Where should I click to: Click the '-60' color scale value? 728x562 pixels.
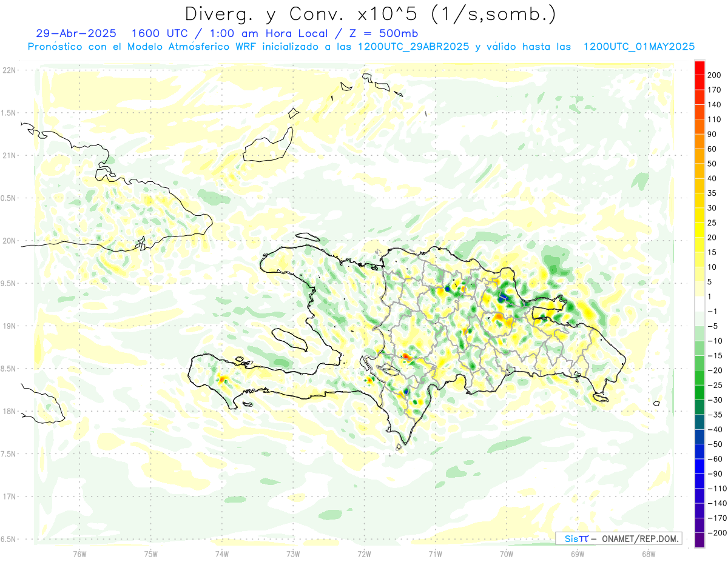(715, 459)
